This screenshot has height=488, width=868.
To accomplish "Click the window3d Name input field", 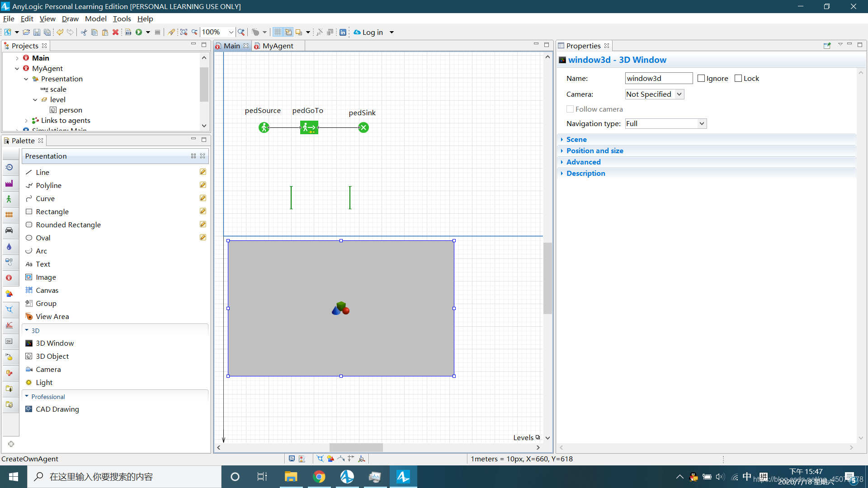I will coord(658,78).
